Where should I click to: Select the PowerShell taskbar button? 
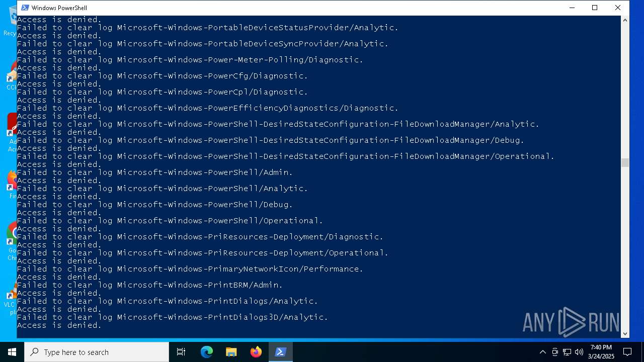[x=281, y=352]
